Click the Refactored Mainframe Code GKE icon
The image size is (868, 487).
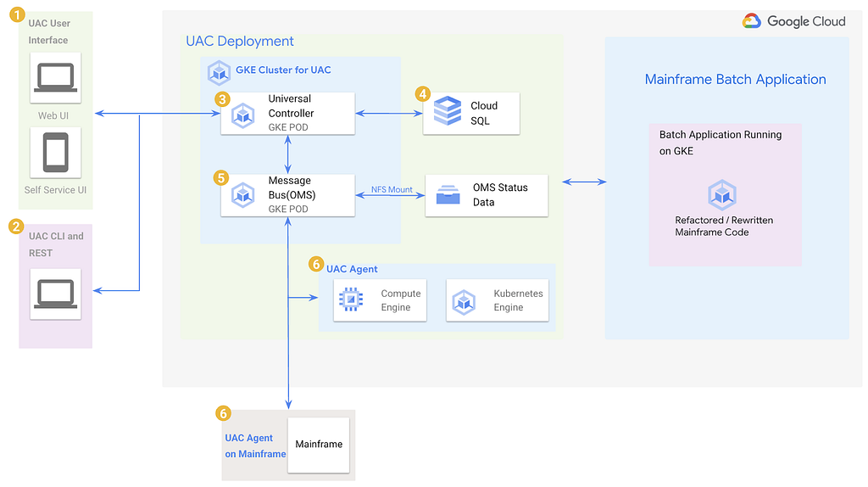722,194
